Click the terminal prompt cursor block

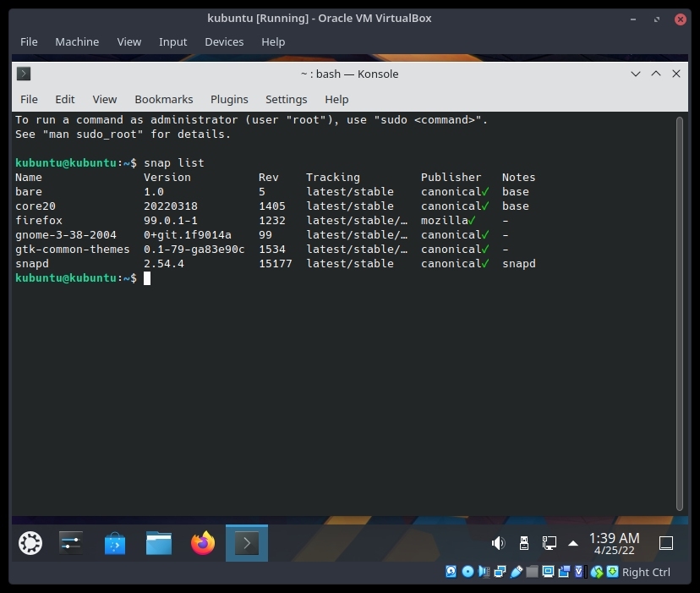click(147, 278)
